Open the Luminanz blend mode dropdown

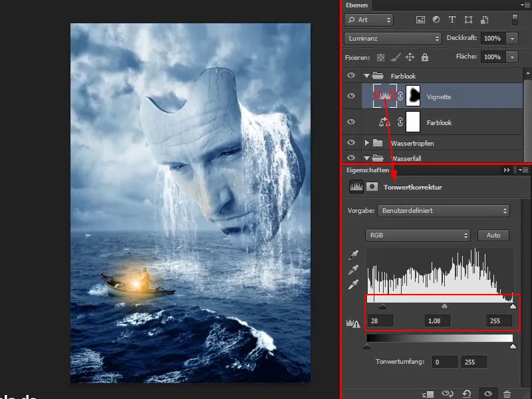click(x=393, y=39)
